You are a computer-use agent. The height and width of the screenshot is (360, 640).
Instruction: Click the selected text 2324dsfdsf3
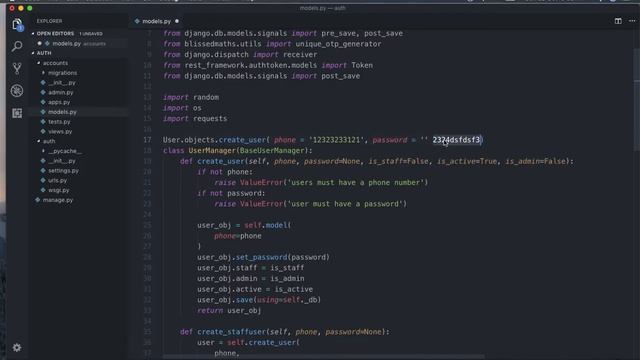456,140
